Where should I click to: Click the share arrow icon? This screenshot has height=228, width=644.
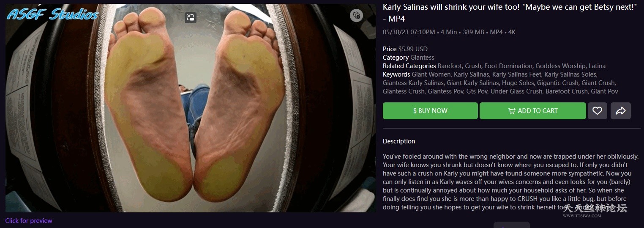tap(621, 111)
